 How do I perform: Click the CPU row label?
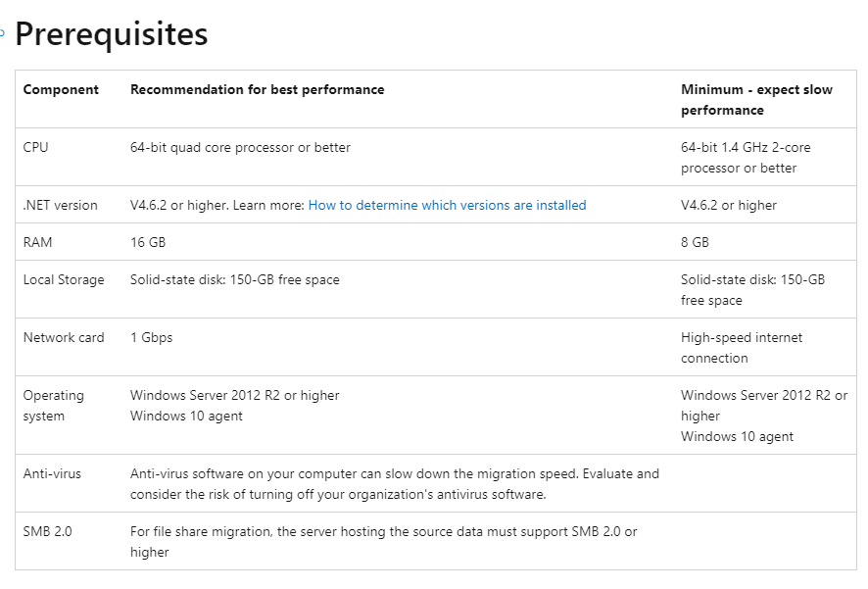[x=35, y=147]
